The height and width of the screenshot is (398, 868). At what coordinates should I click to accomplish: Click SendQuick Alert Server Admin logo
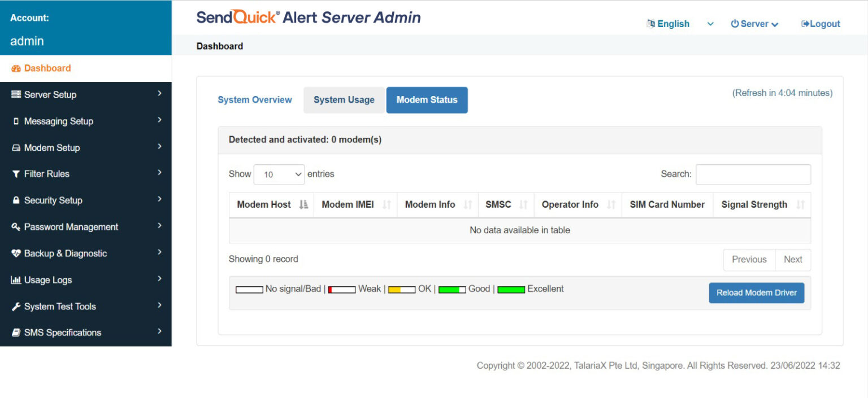coord(309,18)
